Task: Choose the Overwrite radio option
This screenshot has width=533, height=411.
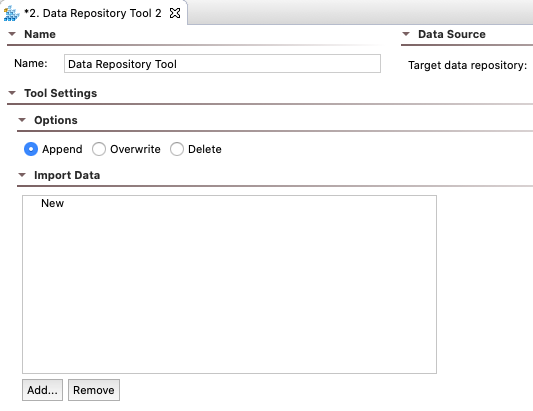Action: click(99, 149)
